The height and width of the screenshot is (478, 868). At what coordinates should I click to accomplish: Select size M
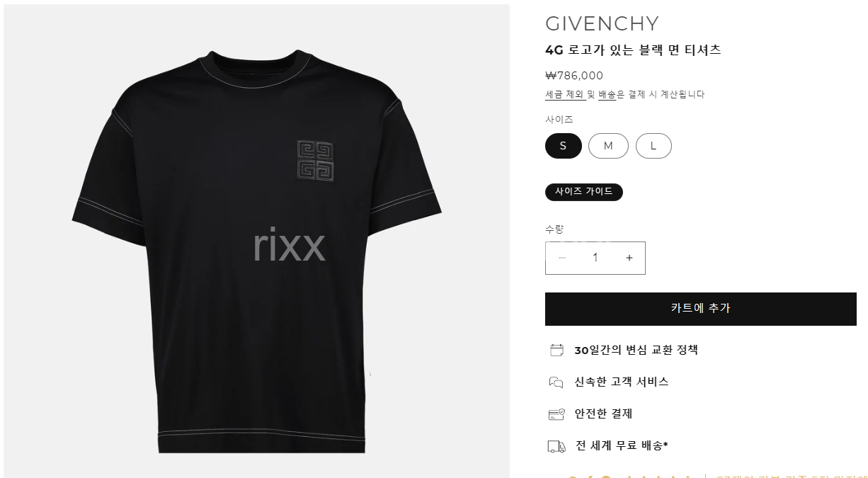(x=608, y=146)
